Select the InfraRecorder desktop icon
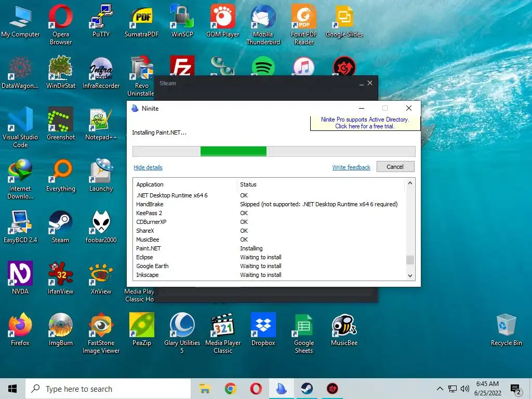This screenshot has width=532, height=399. (x=101, y=73)
